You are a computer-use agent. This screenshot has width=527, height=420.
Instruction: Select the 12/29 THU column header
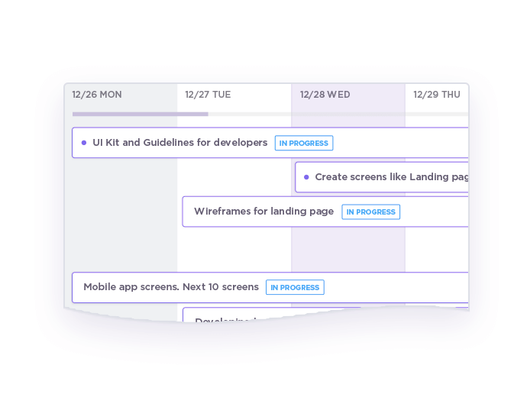coord(437,95)
